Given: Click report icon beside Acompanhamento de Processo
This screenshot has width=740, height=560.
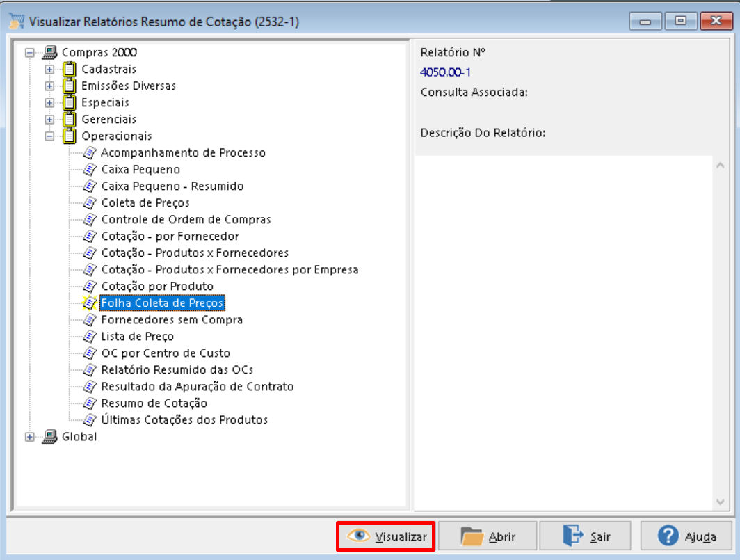Looking at the screenshot, I should (90, 152).
